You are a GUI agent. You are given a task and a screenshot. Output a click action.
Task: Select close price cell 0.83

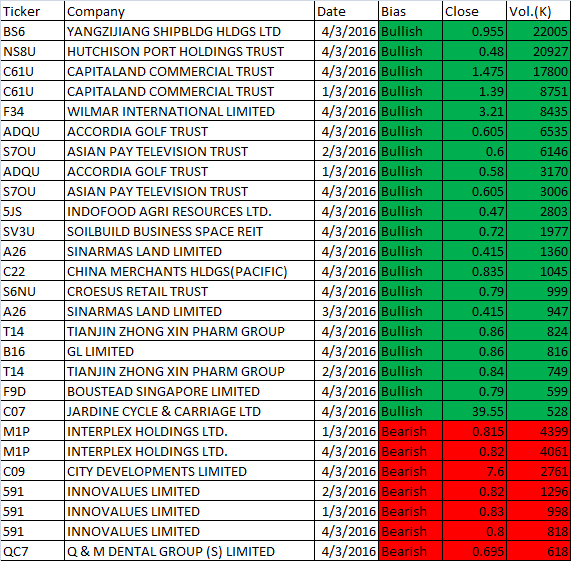[x=475, y=511]
